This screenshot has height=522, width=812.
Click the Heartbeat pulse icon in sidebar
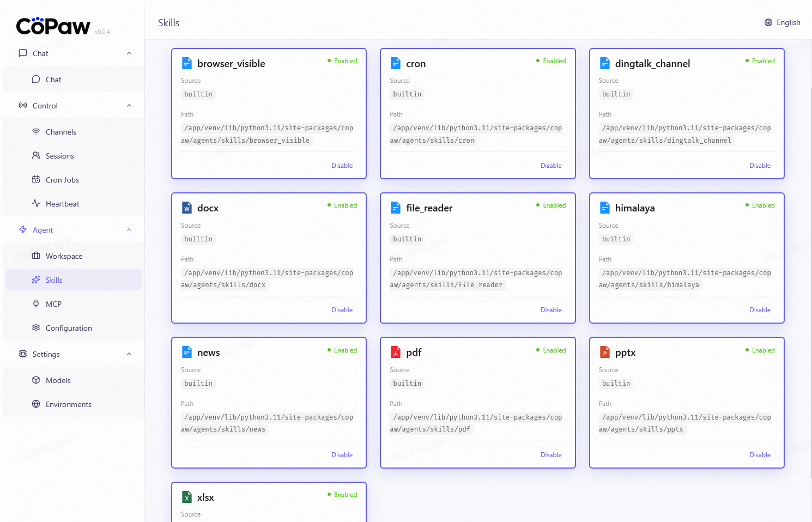point(36,204)
